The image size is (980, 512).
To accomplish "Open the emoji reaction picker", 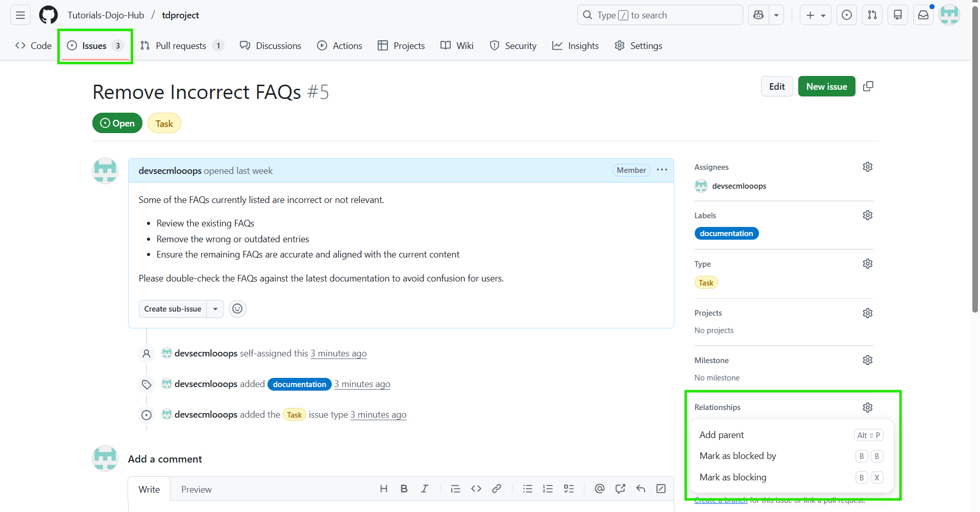I will pos(237,309).
